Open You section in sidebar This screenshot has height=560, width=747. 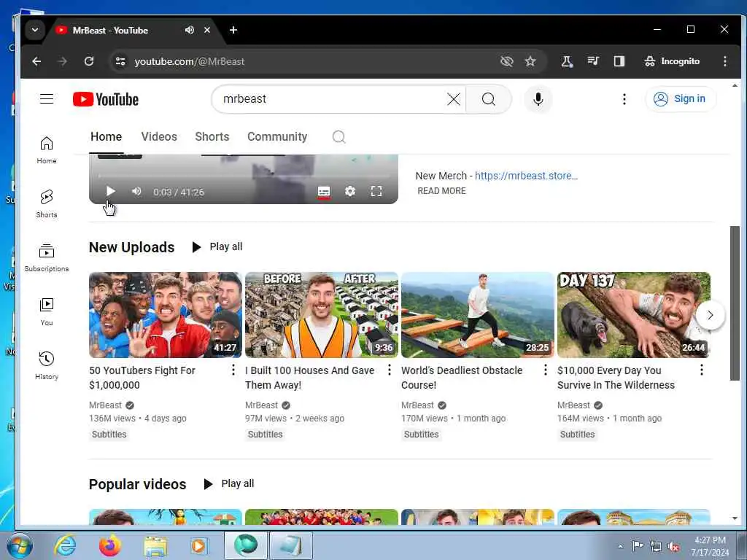[x=47, y=311]
